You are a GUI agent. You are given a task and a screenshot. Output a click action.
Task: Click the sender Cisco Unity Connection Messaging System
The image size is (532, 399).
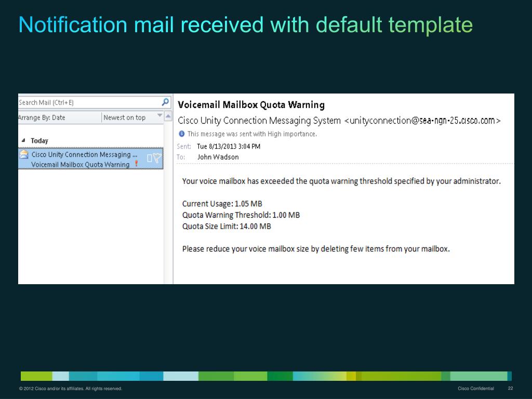point(259,121)
